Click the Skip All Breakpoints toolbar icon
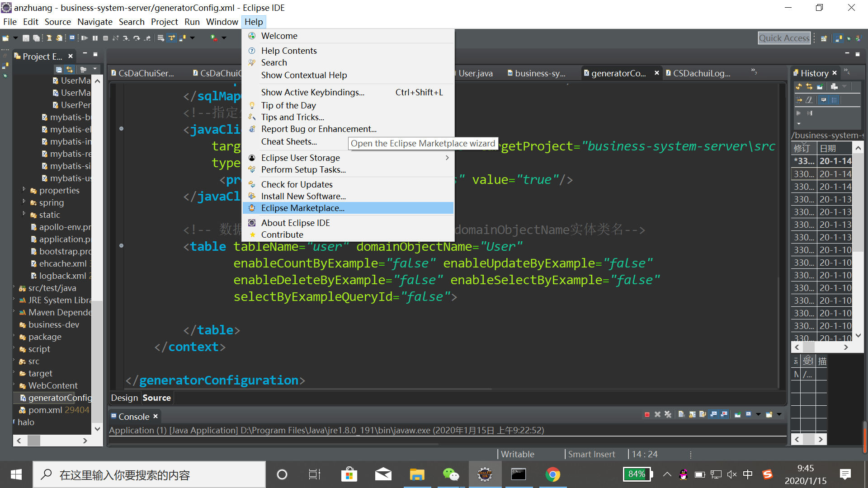Screen dimensions: 868x488 [x=116, y=38]
